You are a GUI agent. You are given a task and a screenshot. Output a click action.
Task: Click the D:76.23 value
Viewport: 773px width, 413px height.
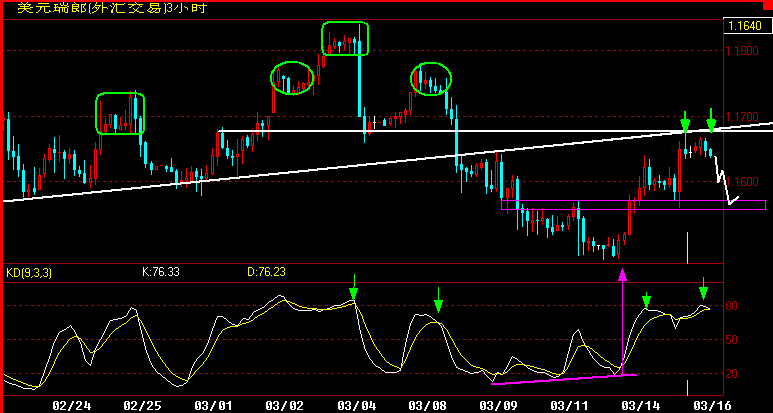266,271
